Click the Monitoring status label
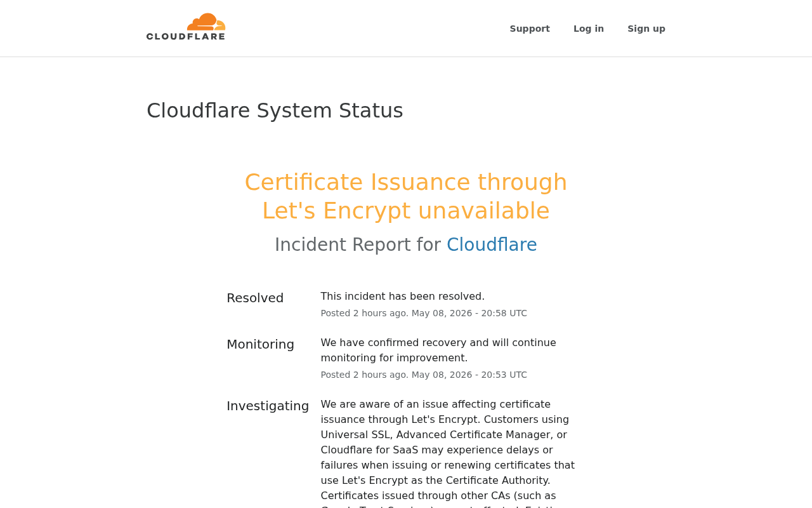 260,344
